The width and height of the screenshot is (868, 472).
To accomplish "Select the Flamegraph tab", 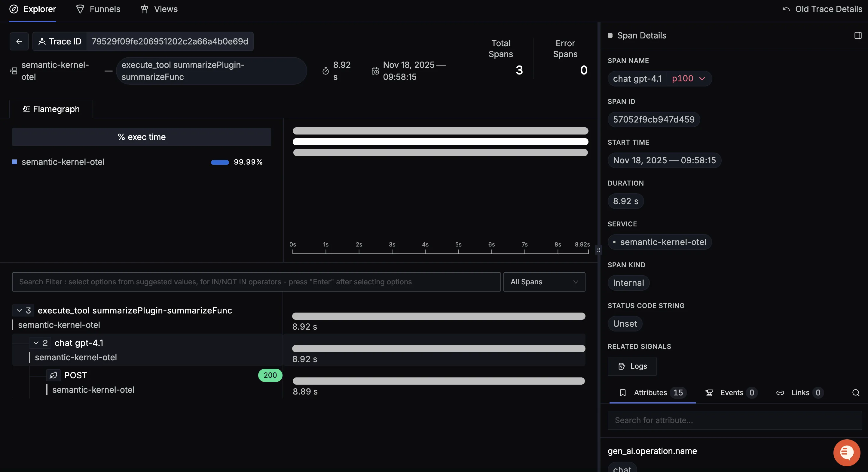I will 51,109.
